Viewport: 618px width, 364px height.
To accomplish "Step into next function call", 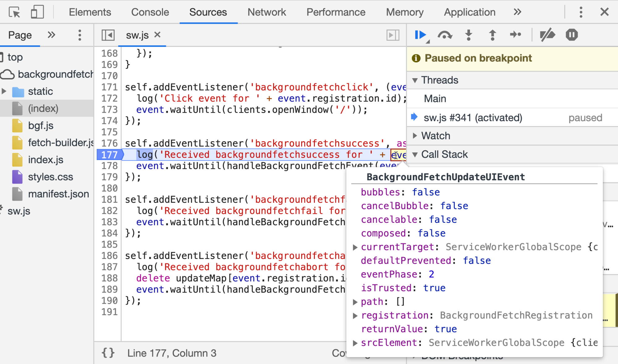I will (469, 35).
